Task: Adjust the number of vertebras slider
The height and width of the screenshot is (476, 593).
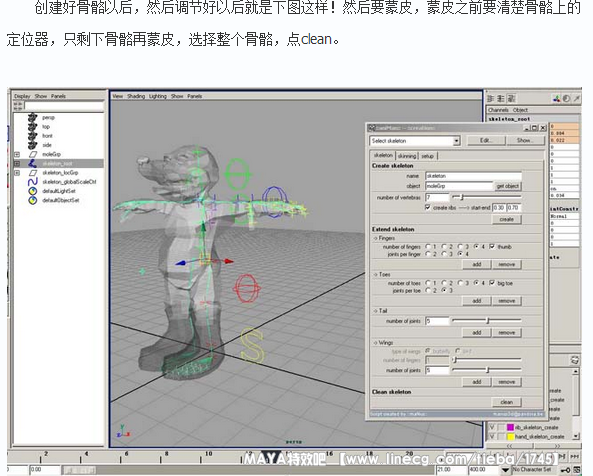Action: [x=486, y=197]
